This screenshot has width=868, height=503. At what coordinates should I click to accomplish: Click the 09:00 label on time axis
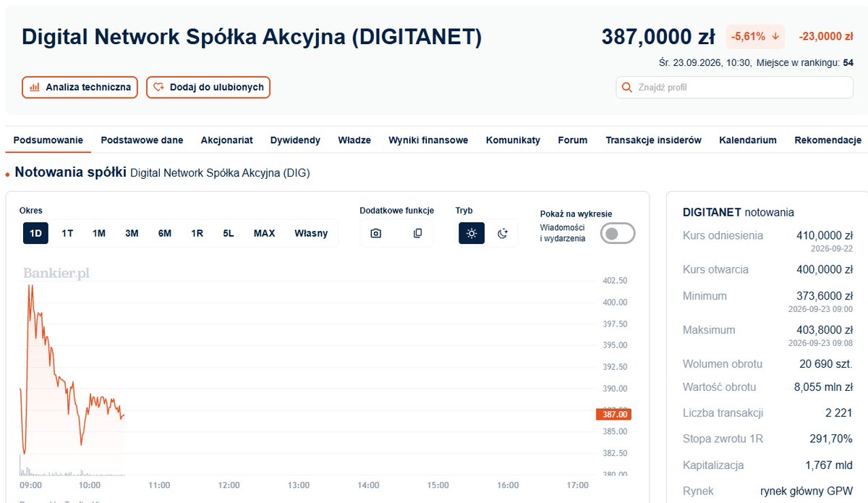click(30, 485)
